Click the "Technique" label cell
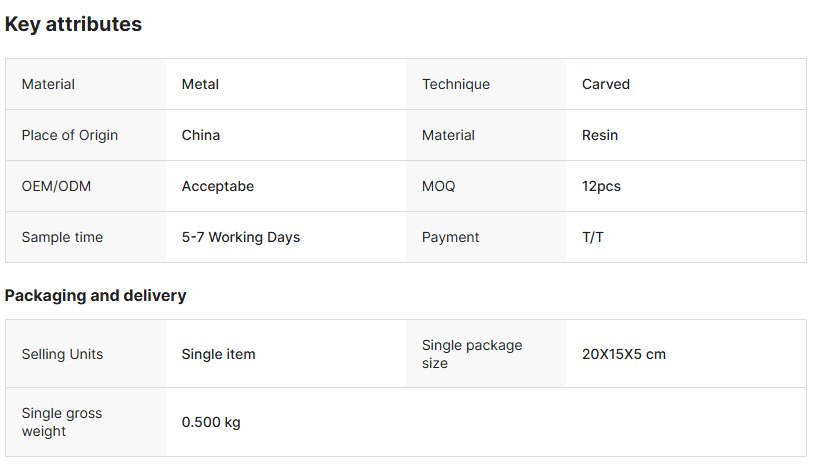 456,84
